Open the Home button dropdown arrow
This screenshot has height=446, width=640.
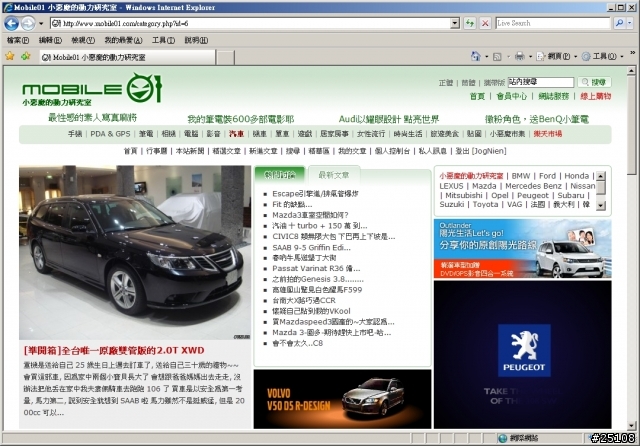click(486, 56)
